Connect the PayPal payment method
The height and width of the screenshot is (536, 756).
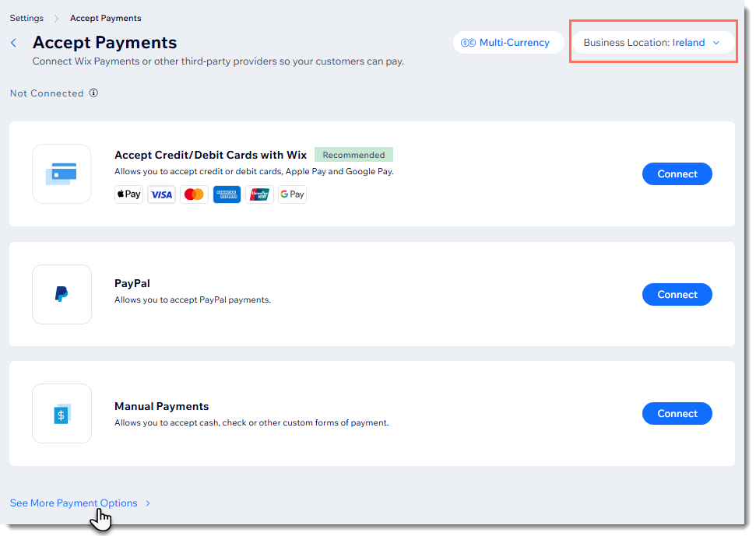[x=677, y=294]
